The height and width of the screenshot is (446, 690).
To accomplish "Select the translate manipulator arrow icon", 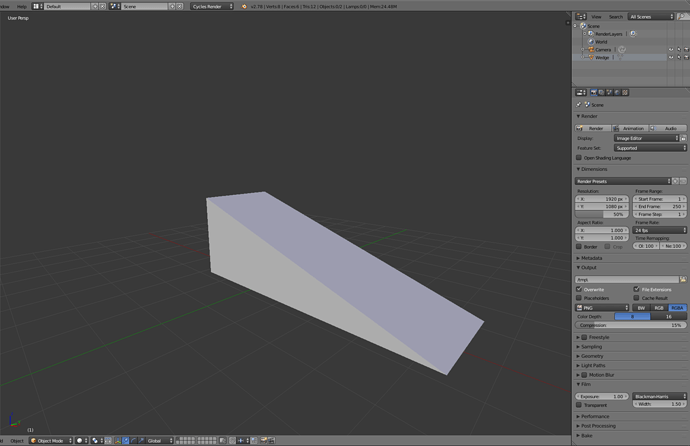I will pyautogui.click(x=126, y=440).
